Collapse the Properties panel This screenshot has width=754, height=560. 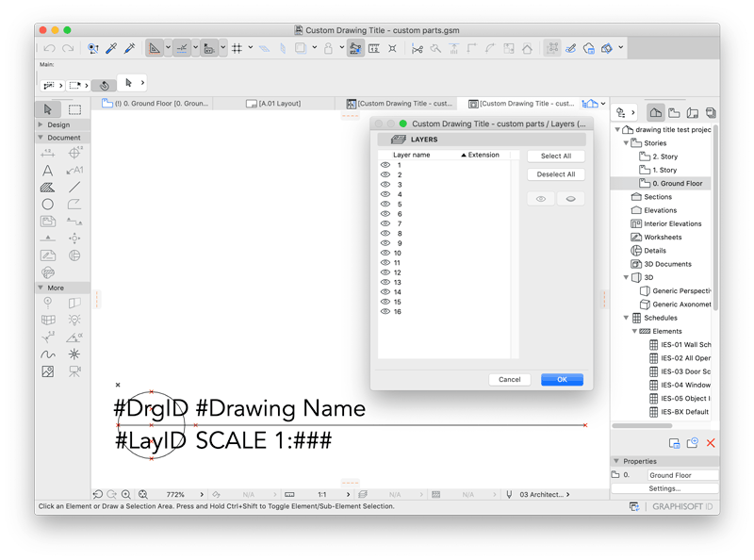click(x=616, y=461)
